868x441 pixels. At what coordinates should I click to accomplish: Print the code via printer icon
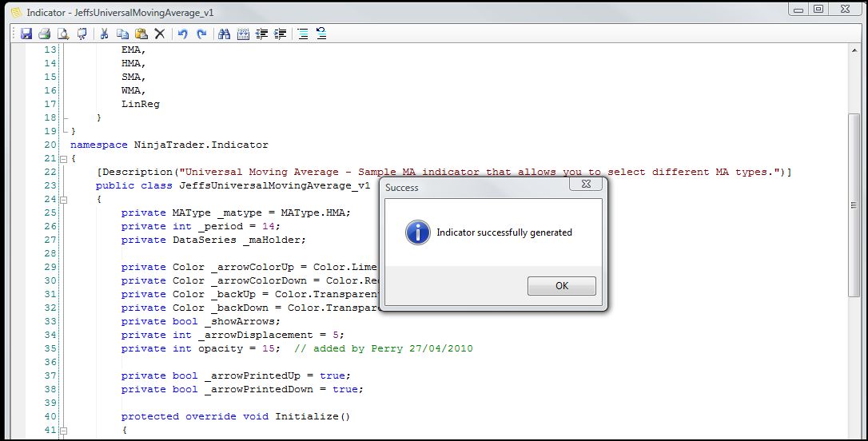point(45,34)
